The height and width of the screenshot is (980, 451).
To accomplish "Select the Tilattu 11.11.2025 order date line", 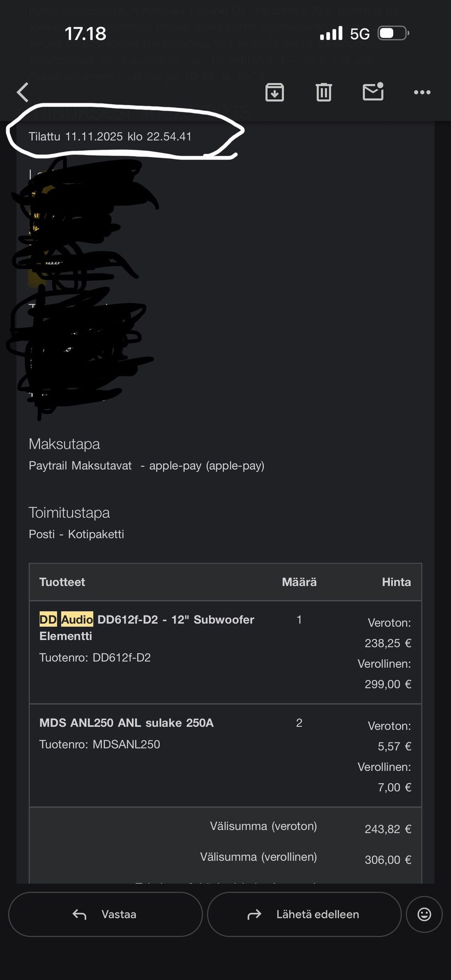I will pos(110,136).
